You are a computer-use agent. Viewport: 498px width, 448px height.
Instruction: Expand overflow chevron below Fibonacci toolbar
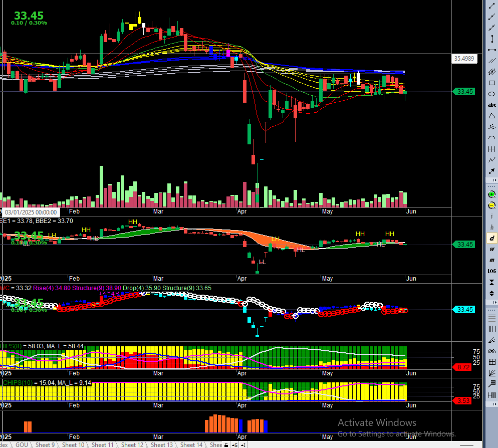(x=494, y=404)
